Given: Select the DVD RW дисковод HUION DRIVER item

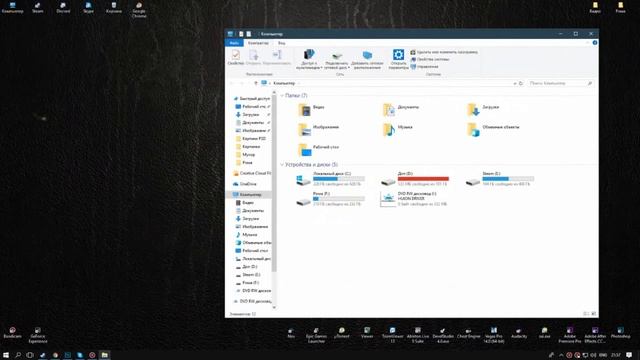Looking at the screenshot, I should coord(414,199).
